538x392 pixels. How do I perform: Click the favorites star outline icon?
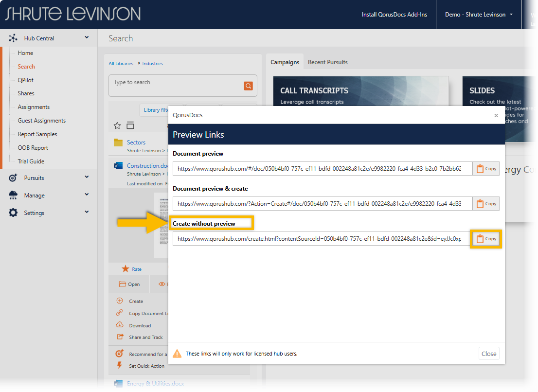point(117,125)
